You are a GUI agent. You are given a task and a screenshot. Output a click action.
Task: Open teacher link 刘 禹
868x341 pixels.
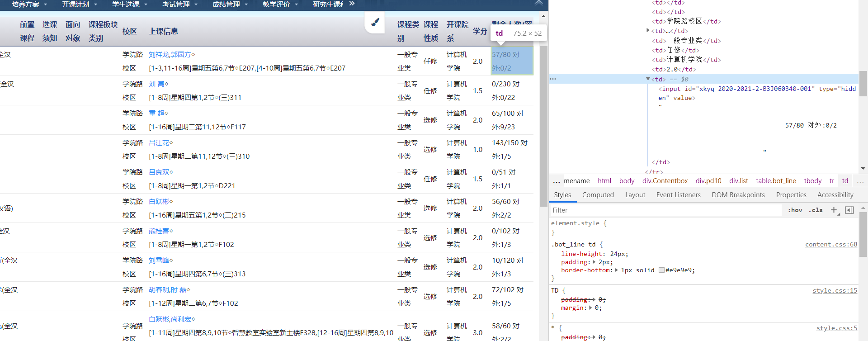(x=156, y=84)
